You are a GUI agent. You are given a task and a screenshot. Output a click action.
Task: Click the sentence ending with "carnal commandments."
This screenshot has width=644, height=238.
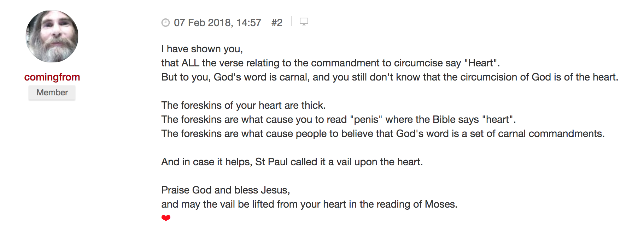383,133
